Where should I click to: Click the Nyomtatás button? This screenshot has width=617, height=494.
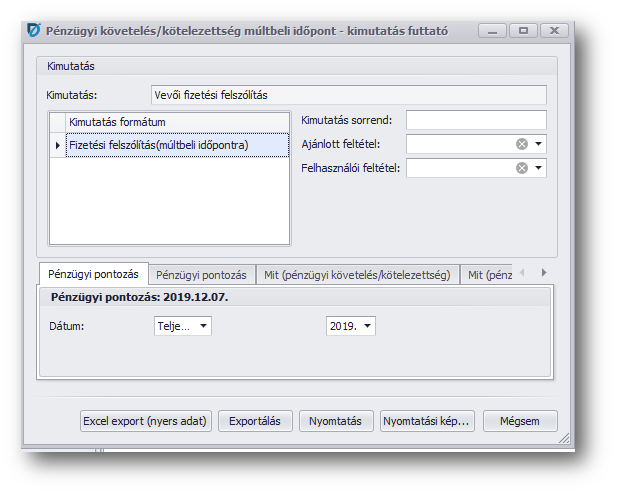click(x=336, y=421)
